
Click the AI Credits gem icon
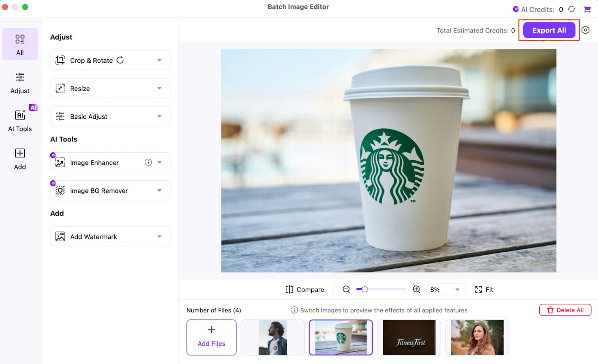point(516,9)
